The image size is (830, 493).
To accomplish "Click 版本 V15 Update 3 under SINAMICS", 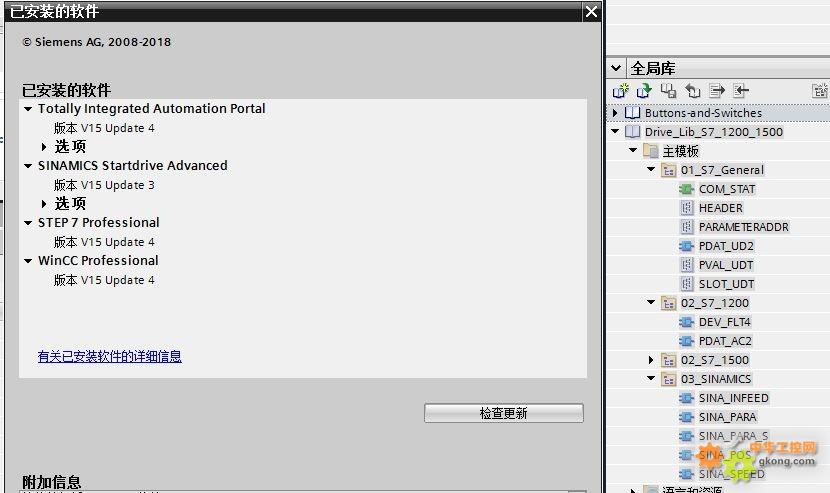I will (104, 185).
